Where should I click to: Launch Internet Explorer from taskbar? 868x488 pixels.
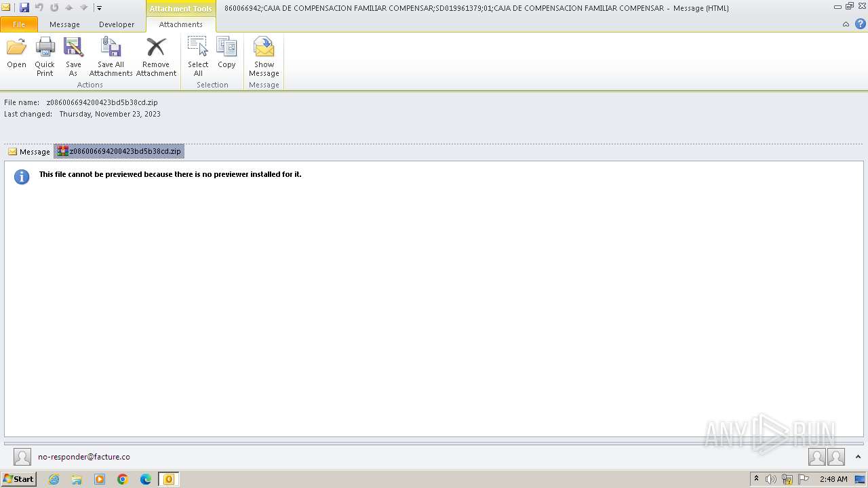[x=54, y=479]
